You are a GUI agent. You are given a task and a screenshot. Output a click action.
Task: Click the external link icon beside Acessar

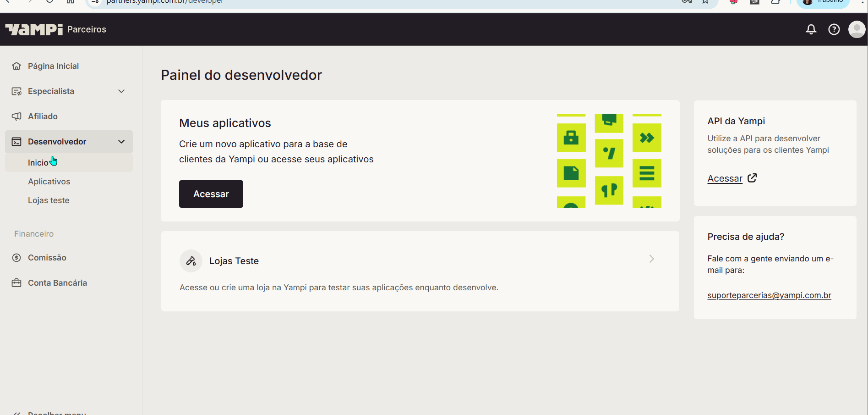pos(752,178)
